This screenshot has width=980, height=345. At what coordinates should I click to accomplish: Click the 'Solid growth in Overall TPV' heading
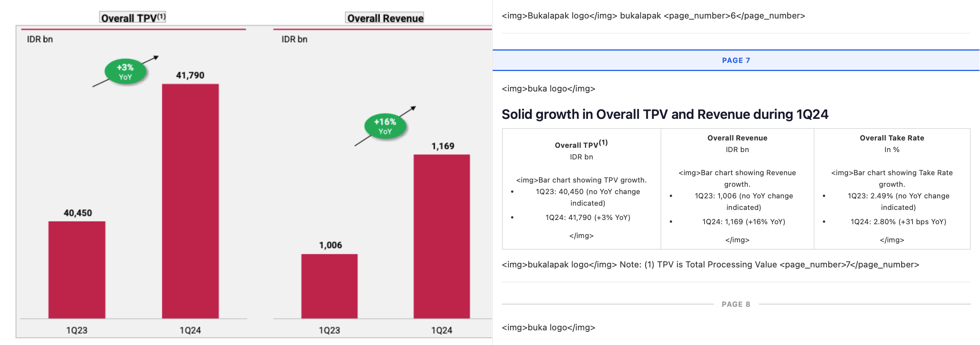tap(664, 115)
